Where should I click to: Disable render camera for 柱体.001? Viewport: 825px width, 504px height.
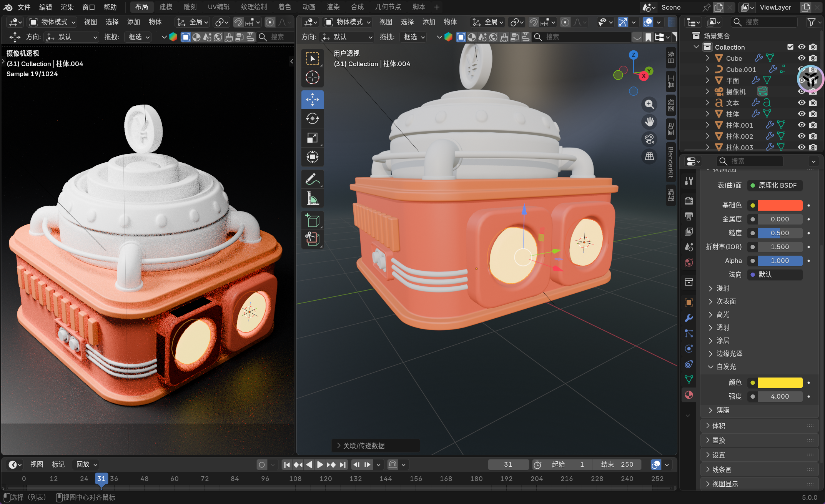pyautogui.click(x=813, y=125)
